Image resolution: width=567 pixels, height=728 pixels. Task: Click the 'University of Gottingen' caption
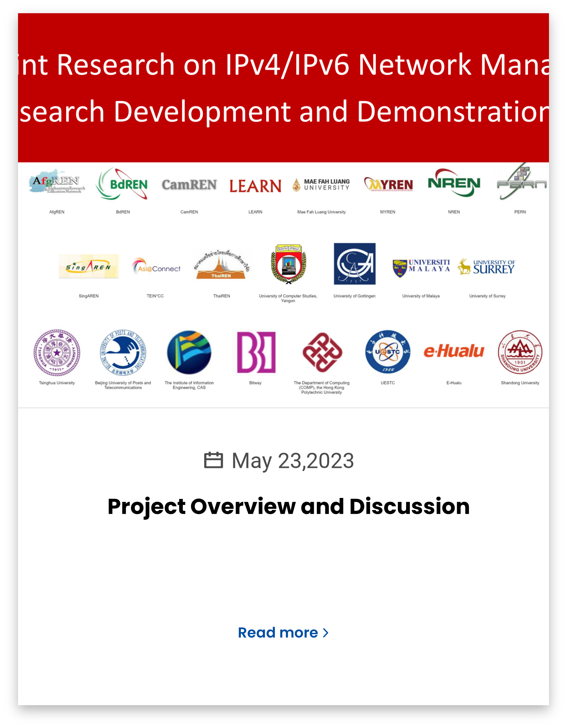click(x=355, y=296)
